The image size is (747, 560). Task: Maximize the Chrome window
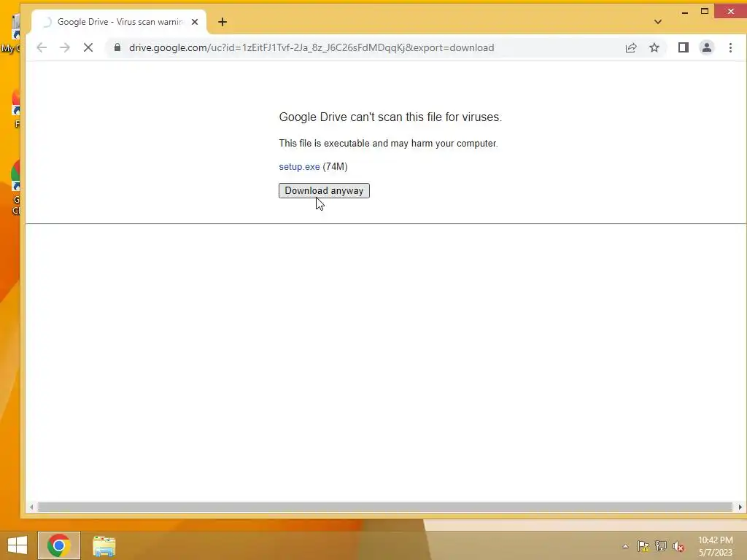pos(705,11)
